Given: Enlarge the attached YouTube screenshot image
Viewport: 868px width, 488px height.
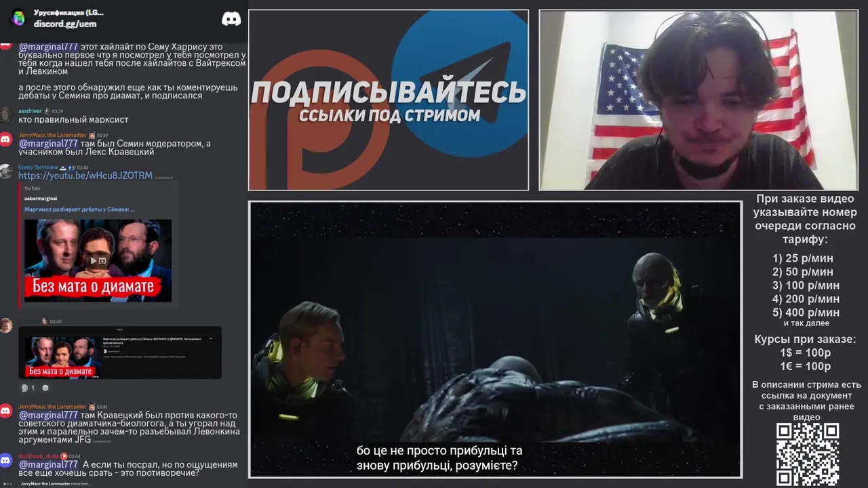Looking at the screenshot, I should (x=120, y=352).
